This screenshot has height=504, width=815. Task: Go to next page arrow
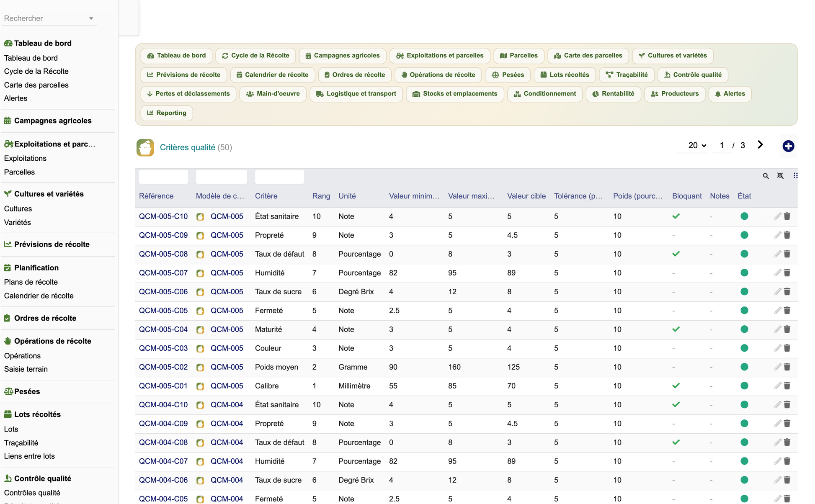tap(761, 145)
